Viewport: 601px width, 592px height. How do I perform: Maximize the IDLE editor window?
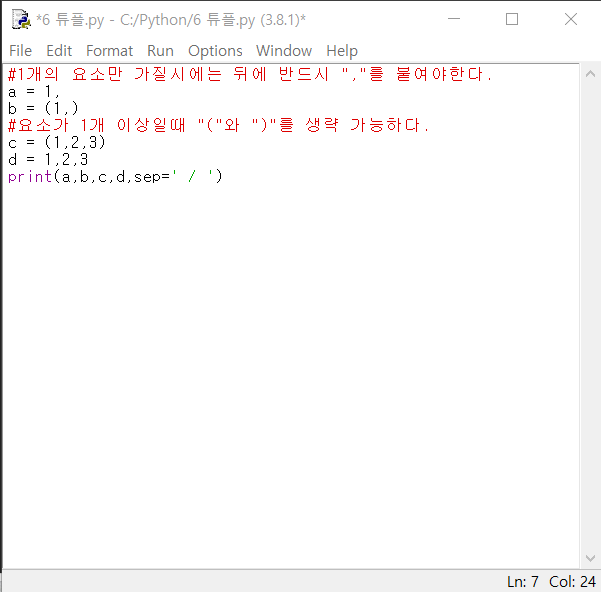512,19
